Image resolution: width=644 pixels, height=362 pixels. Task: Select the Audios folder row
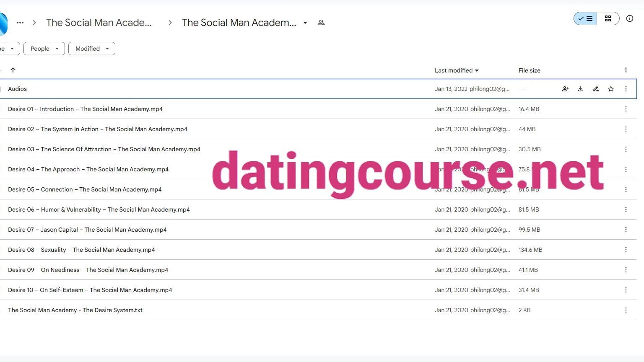click(318, 89)
